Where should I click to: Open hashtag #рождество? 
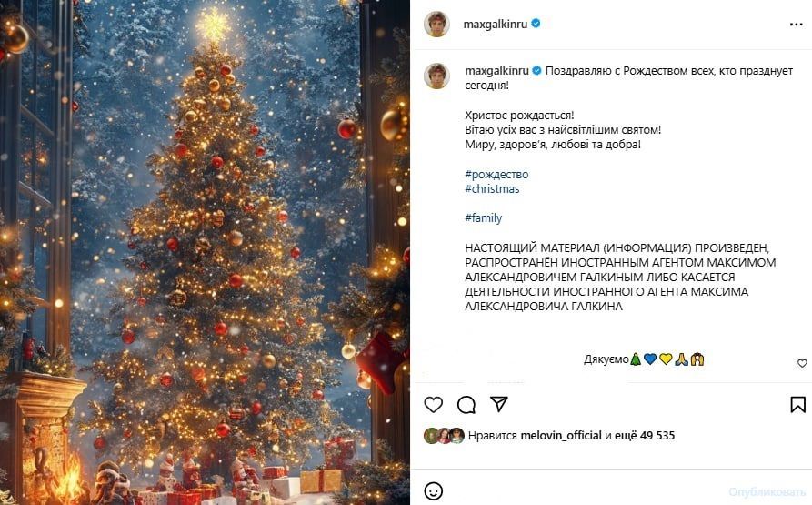tap(496, 174)
